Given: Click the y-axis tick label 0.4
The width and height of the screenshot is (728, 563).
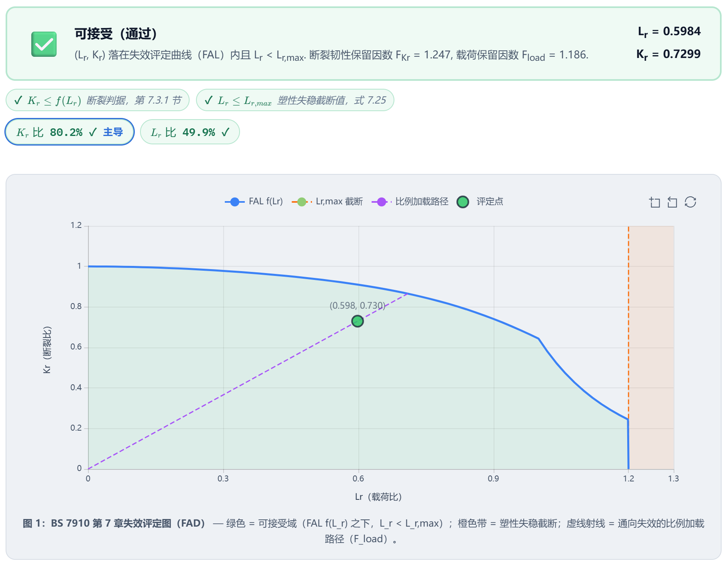Looking at the screenshot, I should coord(76,387).
